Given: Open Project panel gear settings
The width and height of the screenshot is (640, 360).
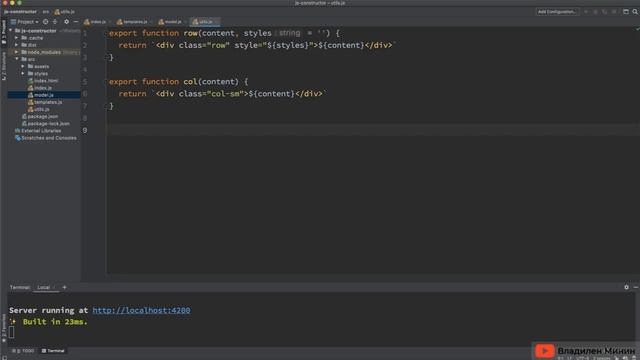Looking at the screenshot, I should pos(67,22).
